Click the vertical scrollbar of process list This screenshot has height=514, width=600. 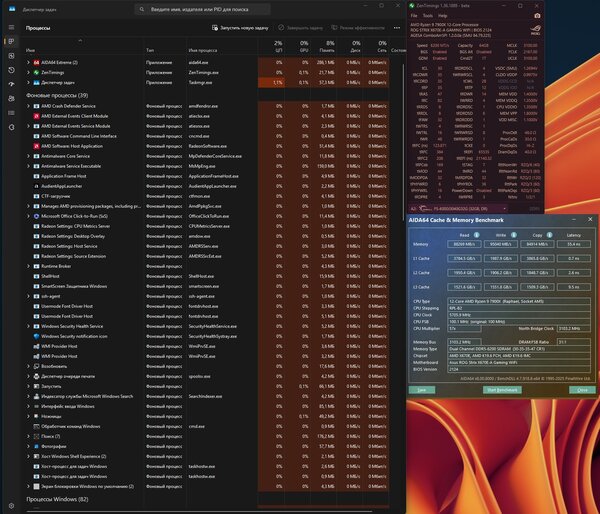403,142
